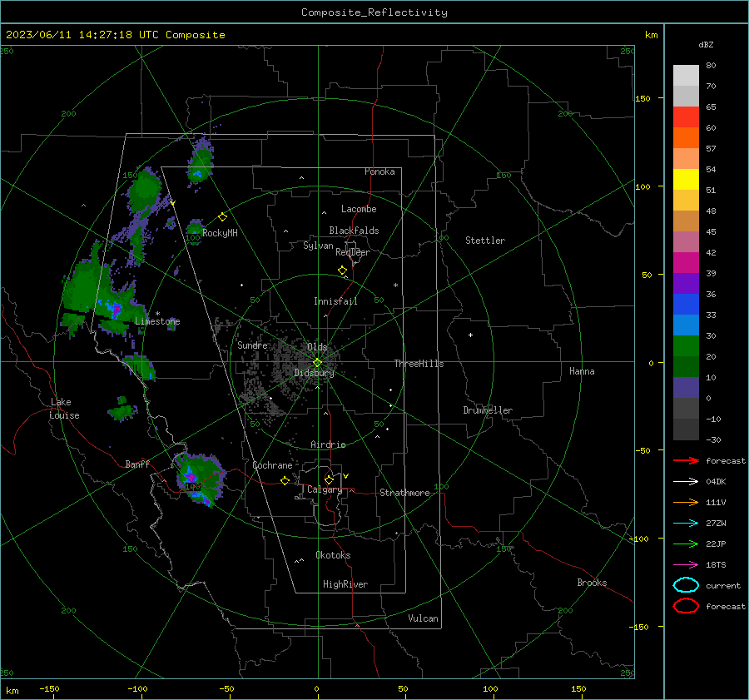Click the Limestone label
Viewport: 749px width, 700px height.
pos(157,321)
